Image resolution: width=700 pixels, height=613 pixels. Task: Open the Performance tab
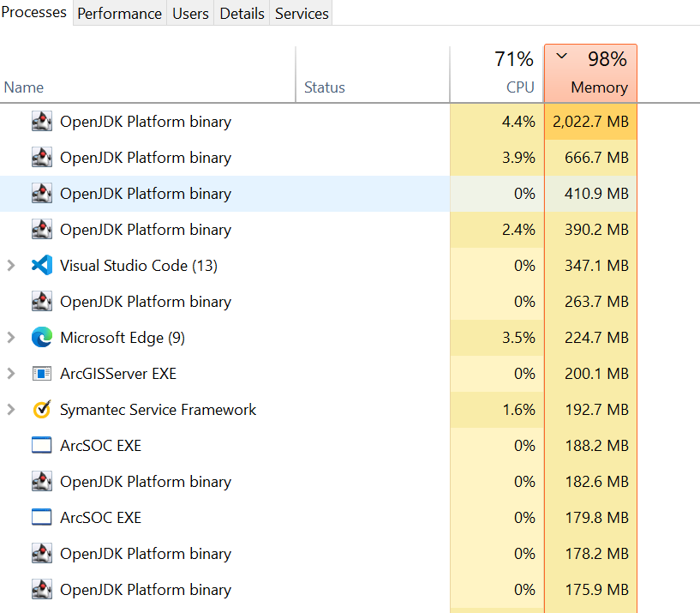[x=119, y=14]
